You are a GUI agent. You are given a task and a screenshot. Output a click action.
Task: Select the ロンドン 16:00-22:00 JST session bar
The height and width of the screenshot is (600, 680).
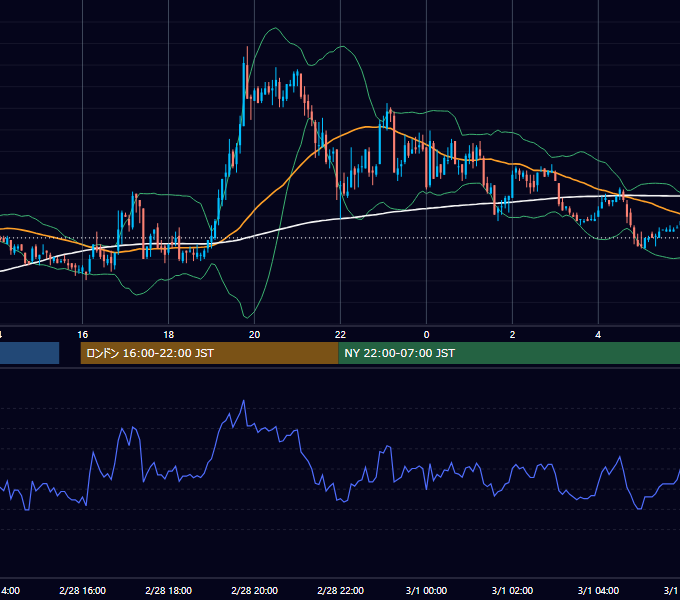pyautogui.click(x=209, y=353)
